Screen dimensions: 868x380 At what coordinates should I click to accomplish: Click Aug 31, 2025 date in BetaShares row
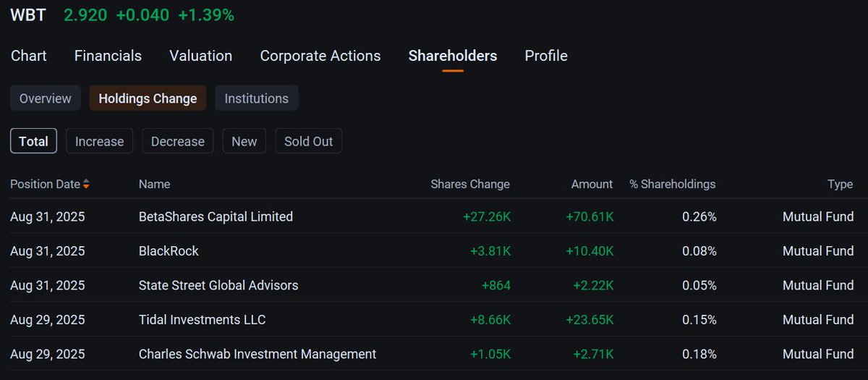[x=48, y=216]
